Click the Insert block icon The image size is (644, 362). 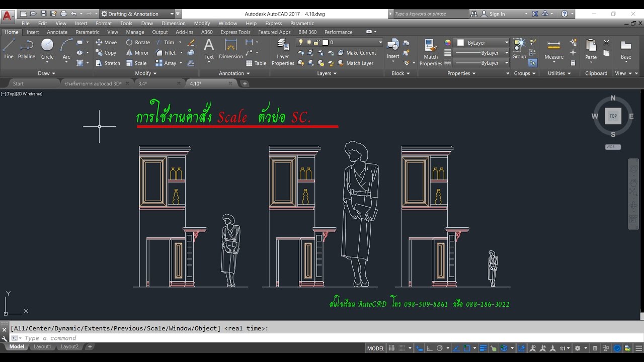pyautogui.click(x=393, y=49)
